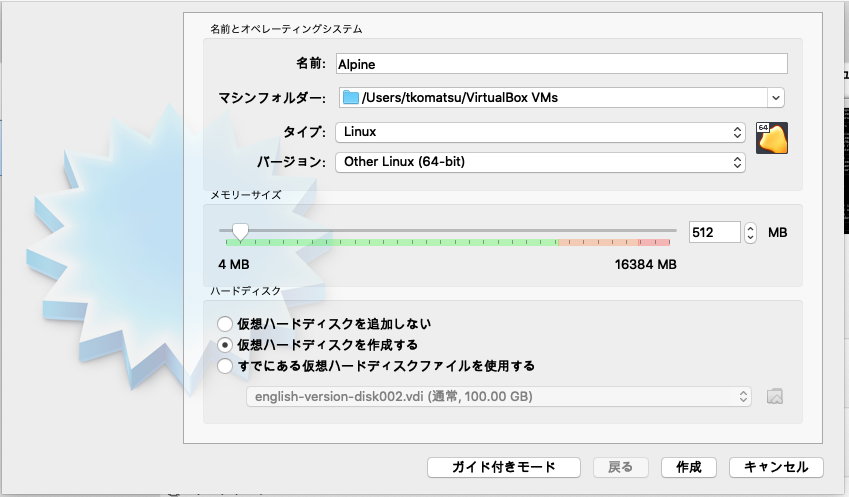Select 仮想ハードディスクを追加しない radio option
849x497 pixels.
tap(225, 324)
